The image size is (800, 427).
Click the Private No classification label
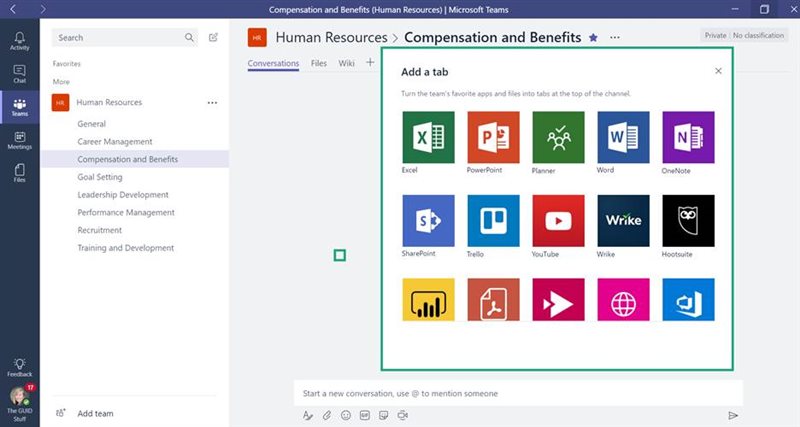[x=744, y=35]
